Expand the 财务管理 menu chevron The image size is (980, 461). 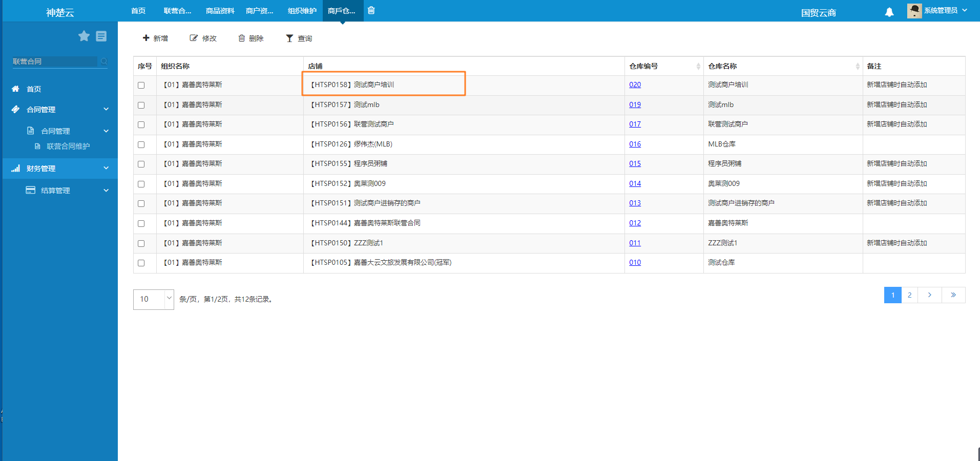click(x=106, y=168)
